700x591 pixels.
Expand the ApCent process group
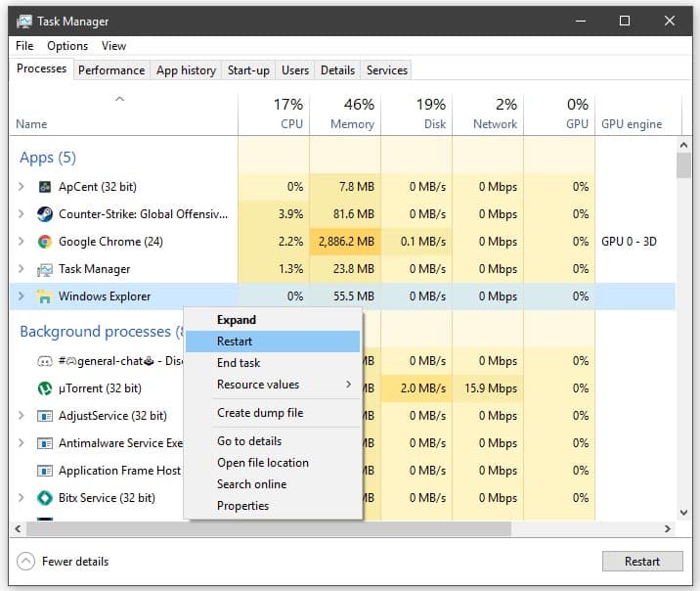[x=21, y=186]
